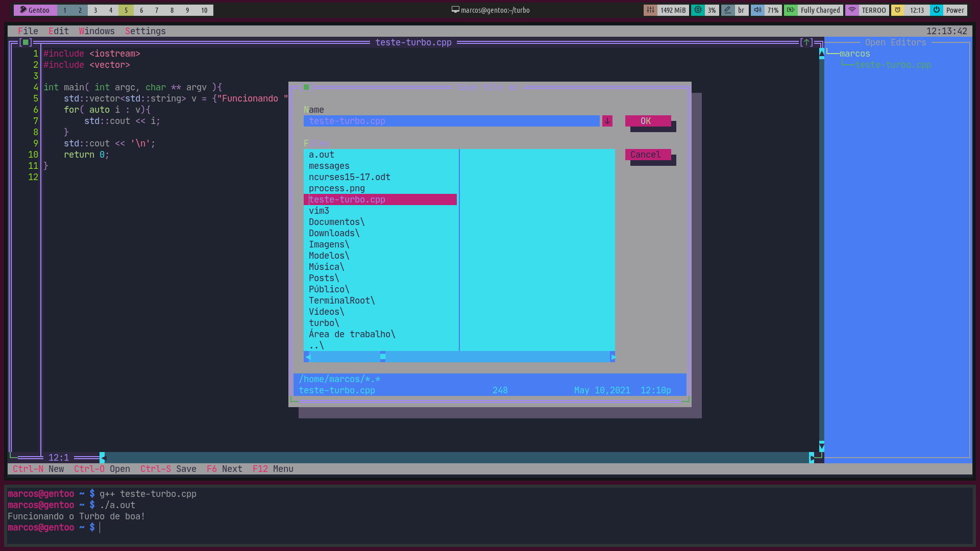Click the Edit menu in Turbo Vision
Screen dimensions: 980x551
(58, 31)
